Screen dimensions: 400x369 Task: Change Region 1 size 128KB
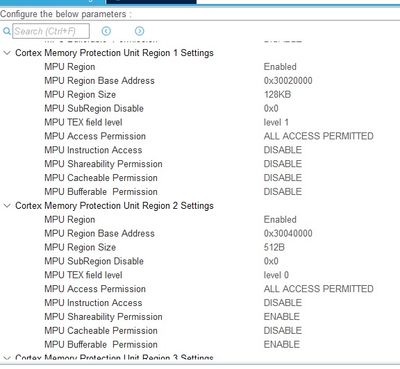click(x=277, y=95)
